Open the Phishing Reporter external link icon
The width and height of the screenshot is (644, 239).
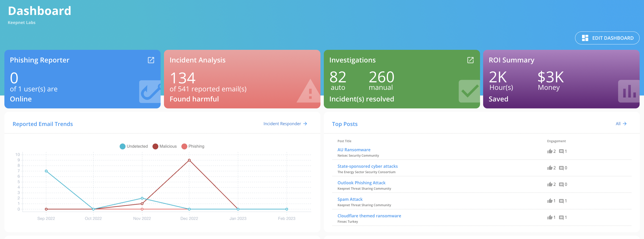(x=151, y=60)
